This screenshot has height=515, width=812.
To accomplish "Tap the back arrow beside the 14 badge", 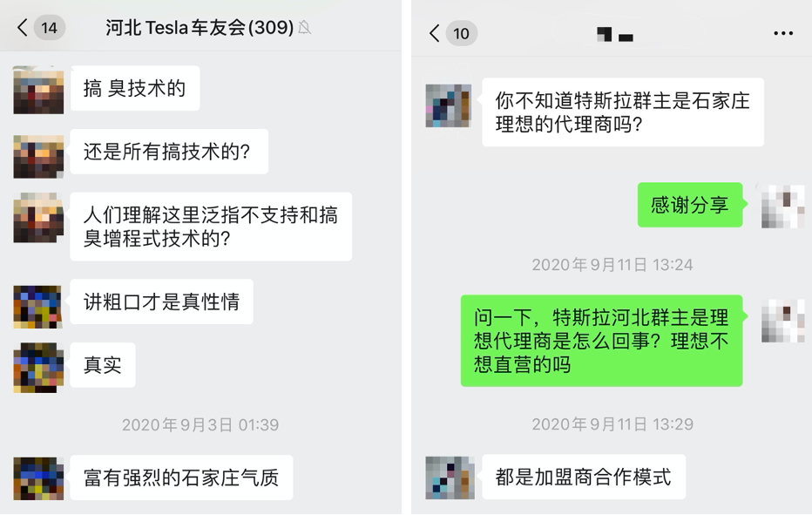I will coord(23,28).
